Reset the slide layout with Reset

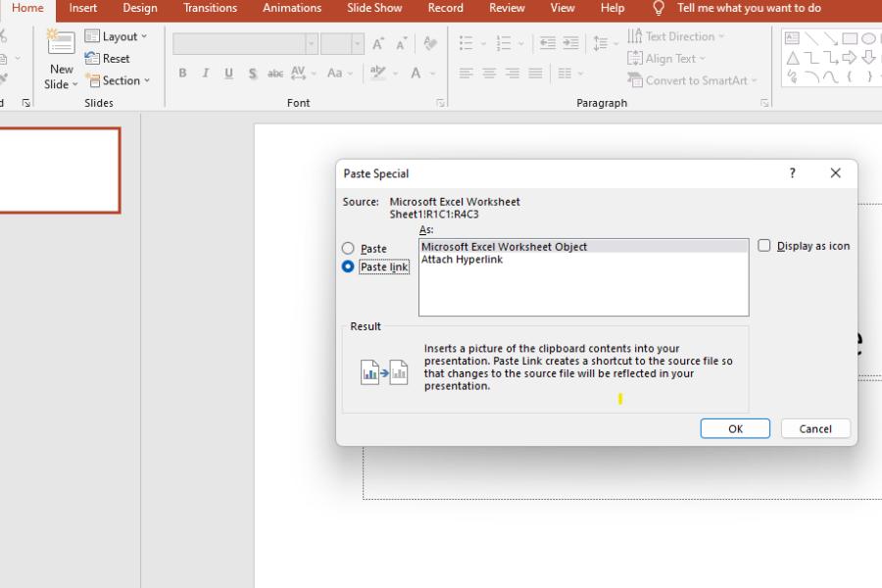[107, 59]
